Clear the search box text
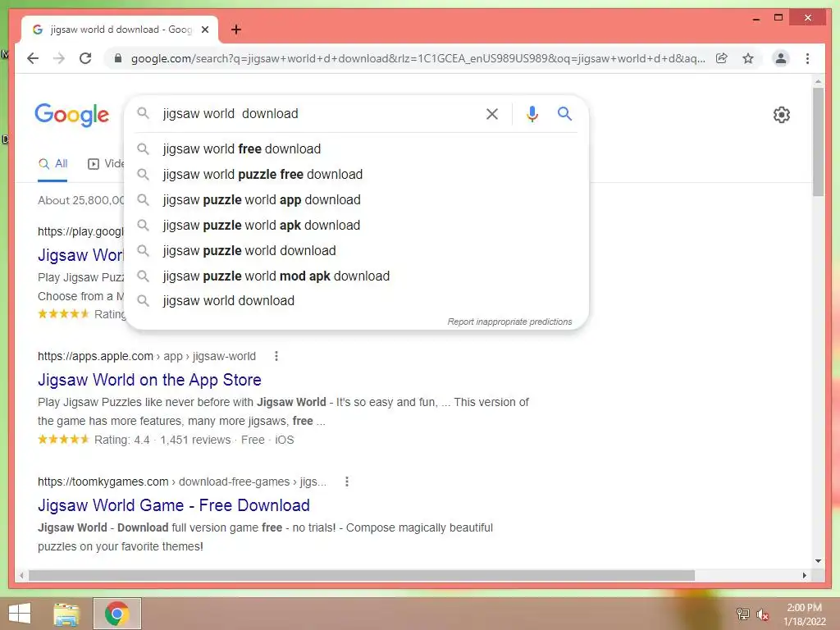This screenshot has width=840, height=630. (x=492, y=113)
